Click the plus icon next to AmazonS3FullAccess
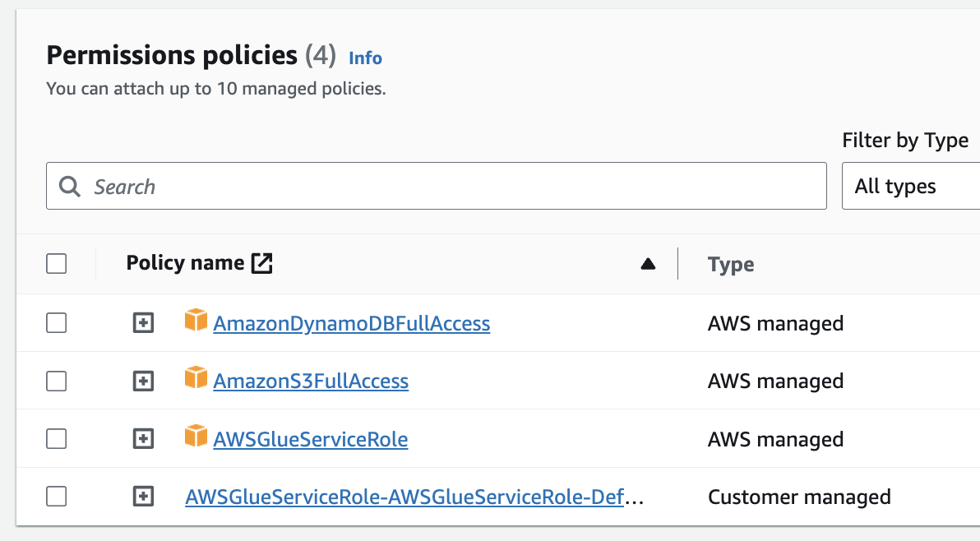Viewport: 980px width, 541px height. click(143, 381)
